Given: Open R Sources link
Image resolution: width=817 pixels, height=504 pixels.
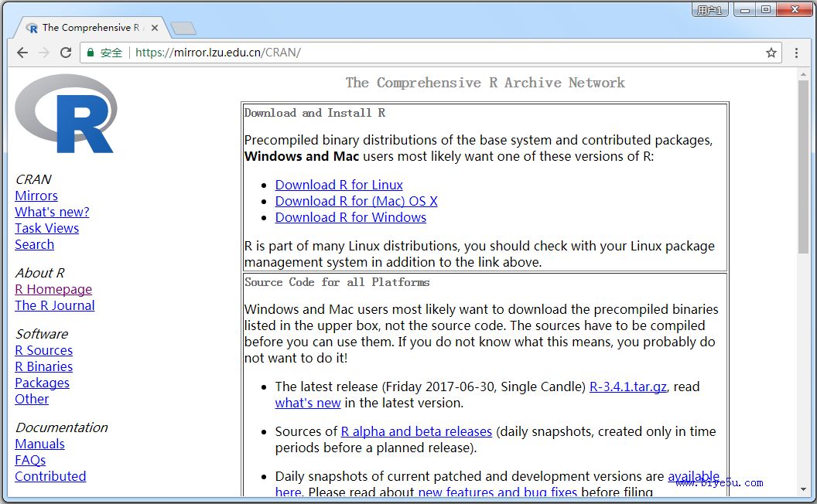Looking at the screenshot, I should point(44,350).
